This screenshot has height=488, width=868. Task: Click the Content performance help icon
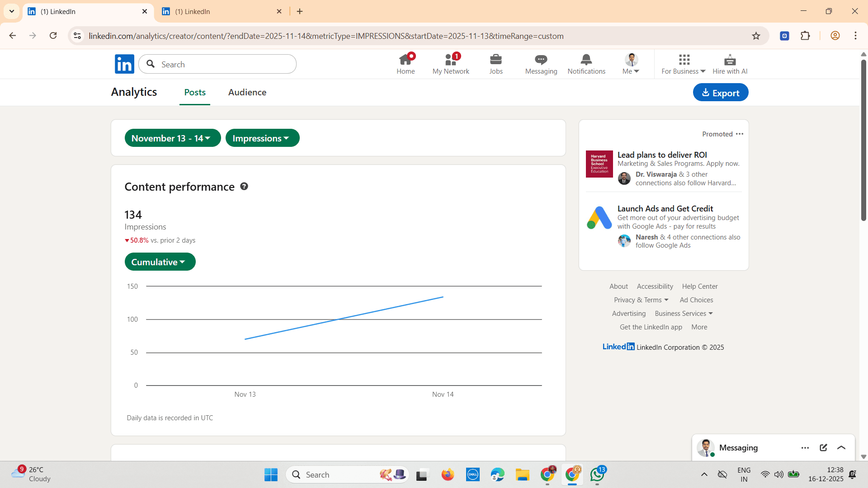pos(244,187)
